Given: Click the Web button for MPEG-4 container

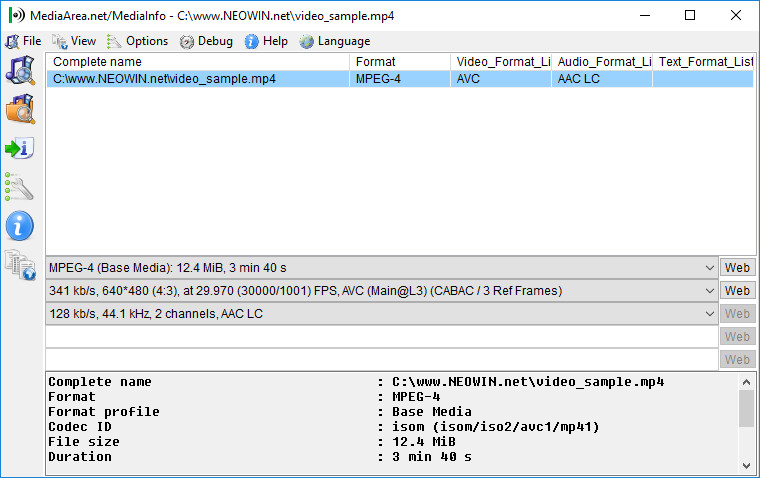Looking at the screenshot, I should (737, 268).
